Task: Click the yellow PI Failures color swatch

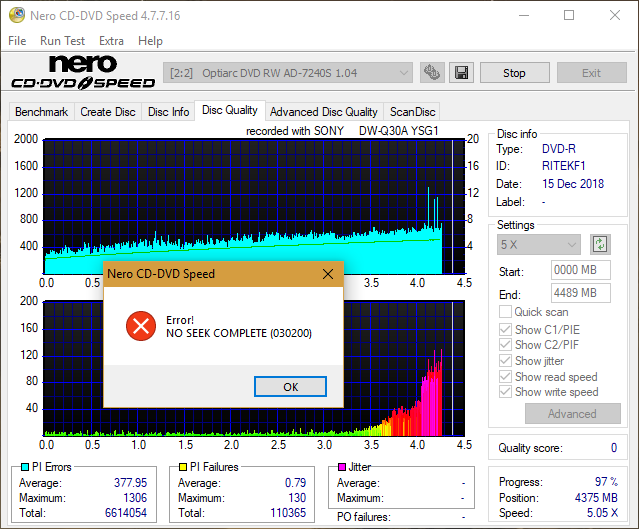Action: tap(183, 467)
